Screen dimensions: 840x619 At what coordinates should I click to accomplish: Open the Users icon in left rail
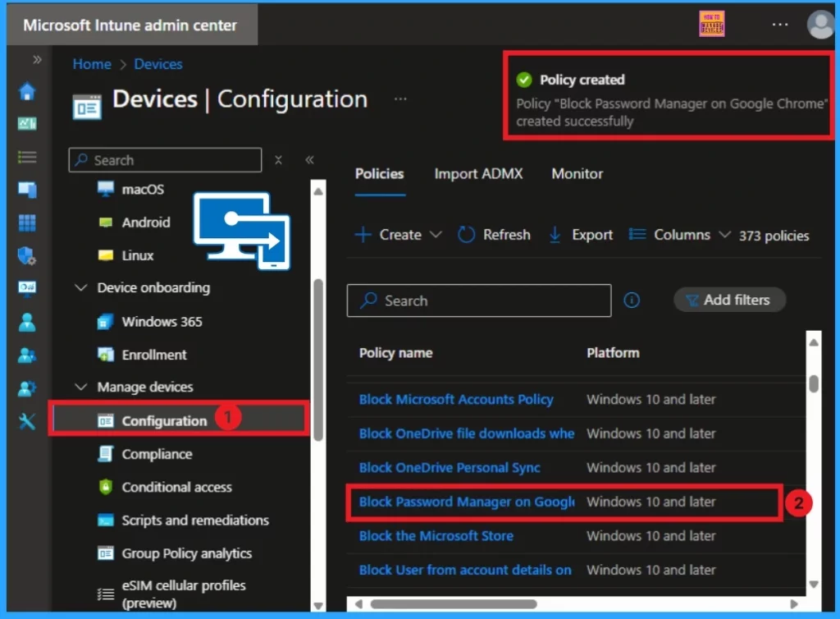(x=27, y=322)
